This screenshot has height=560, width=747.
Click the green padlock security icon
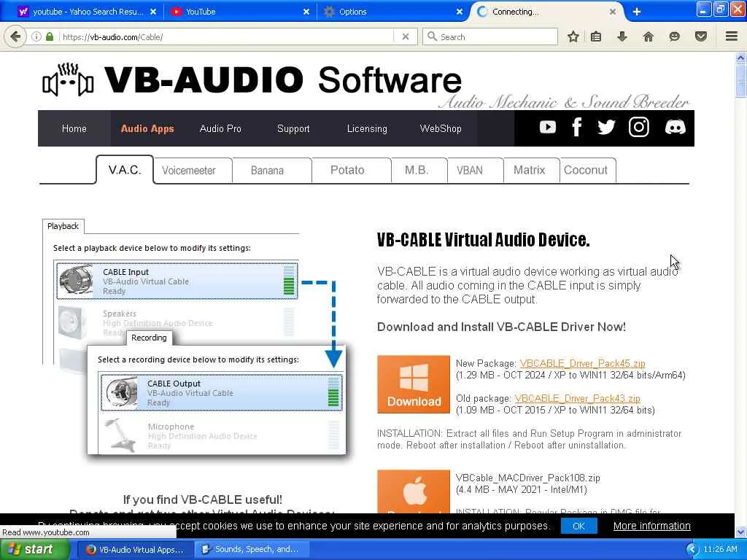click(50, 36)
